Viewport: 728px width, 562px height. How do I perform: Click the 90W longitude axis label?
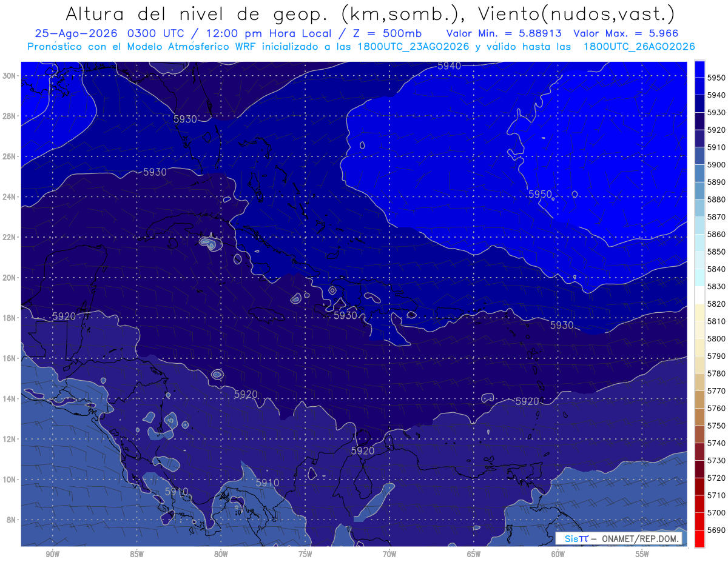53,554
